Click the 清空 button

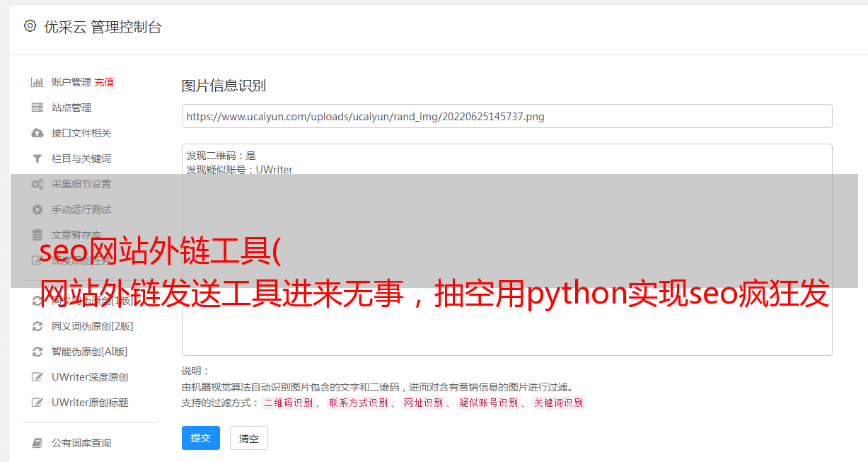(x=249, y=438)
